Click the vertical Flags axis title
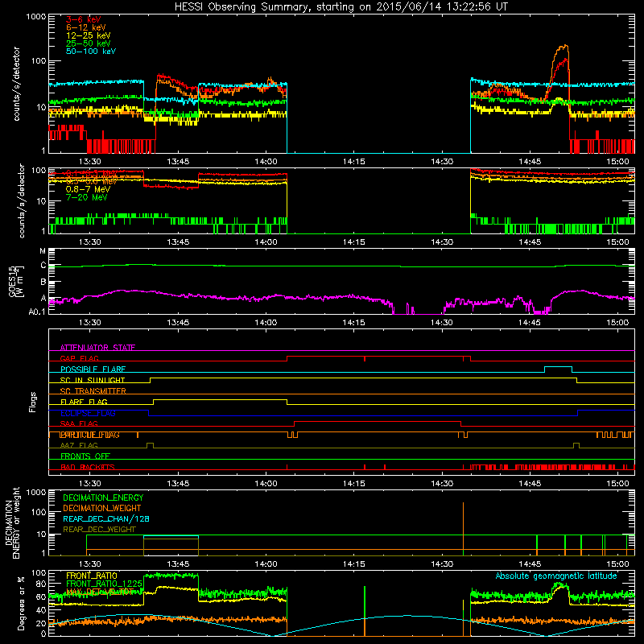The image size is (644, 644). [x=33, y=402]
